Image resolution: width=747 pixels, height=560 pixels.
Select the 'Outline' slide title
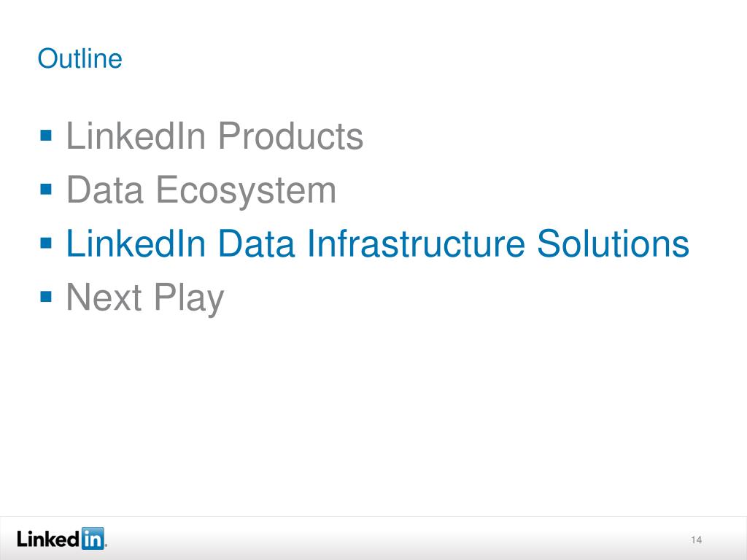(80, 58)
